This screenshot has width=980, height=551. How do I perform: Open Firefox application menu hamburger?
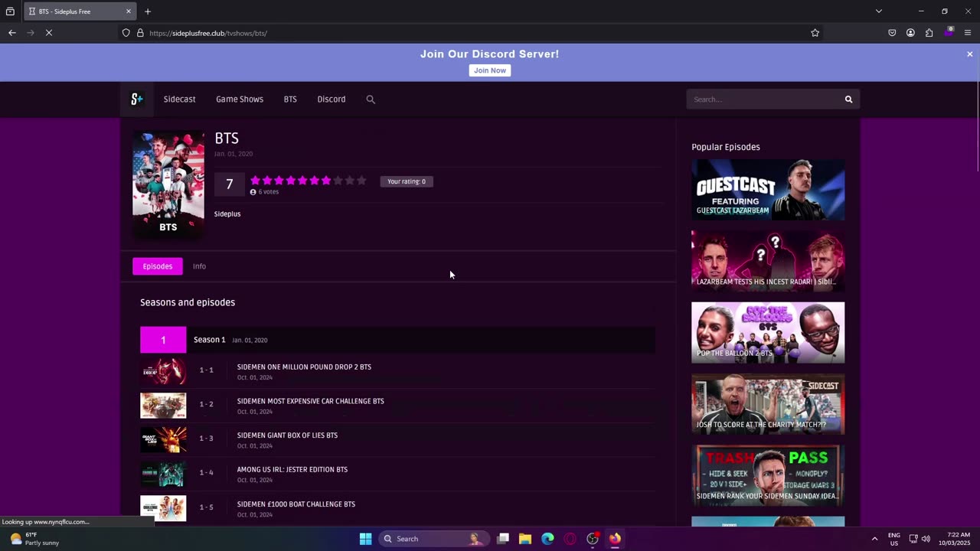(968, 33)
